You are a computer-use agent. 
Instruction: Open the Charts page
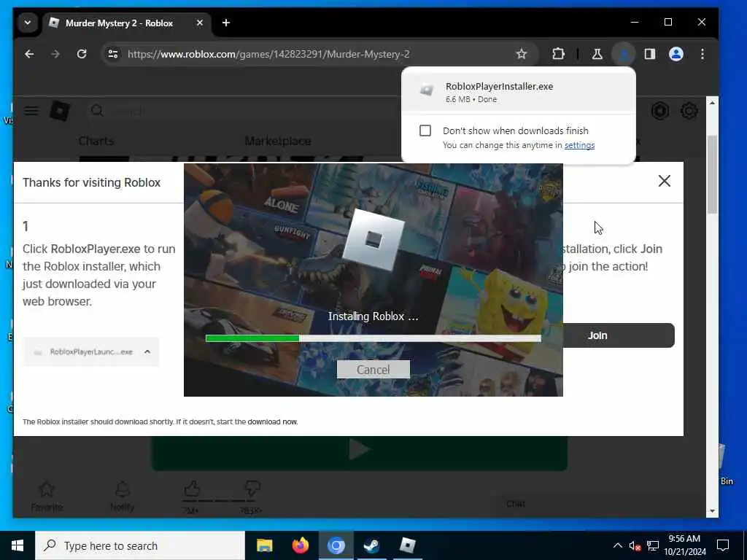click(96, 141)
